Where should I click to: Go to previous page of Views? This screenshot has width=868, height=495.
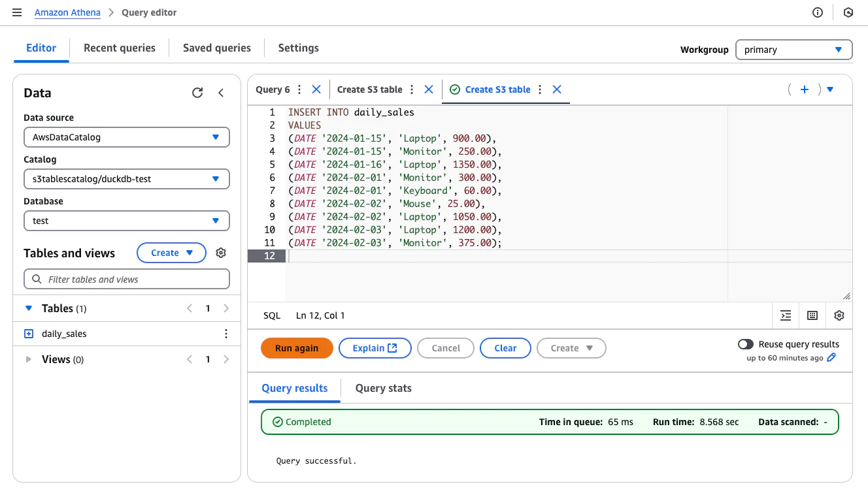[x=190, y=359]
